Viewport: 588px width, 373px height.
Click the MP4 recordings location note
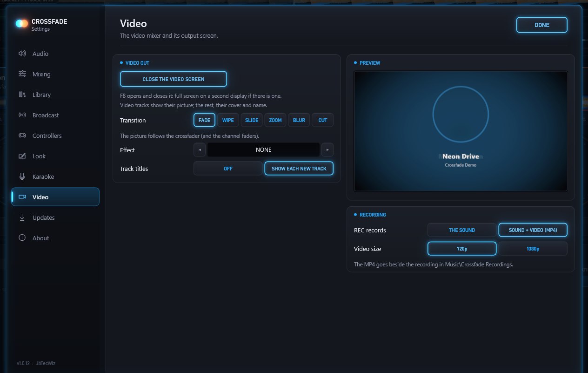(x=434, y=264)
